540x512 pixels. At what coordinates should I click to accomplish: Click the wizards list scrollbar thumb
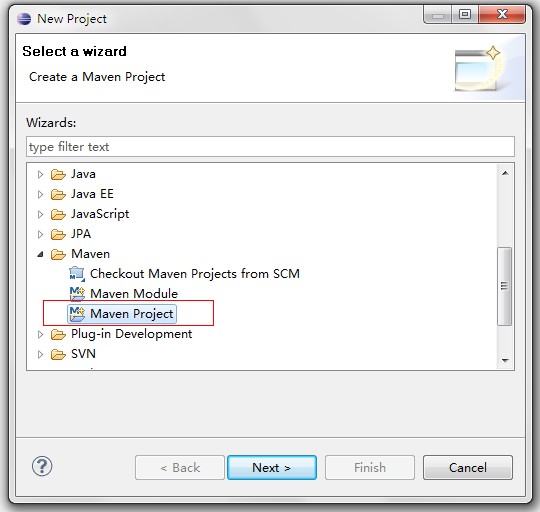pyautogui.click(x=505, y=286)
